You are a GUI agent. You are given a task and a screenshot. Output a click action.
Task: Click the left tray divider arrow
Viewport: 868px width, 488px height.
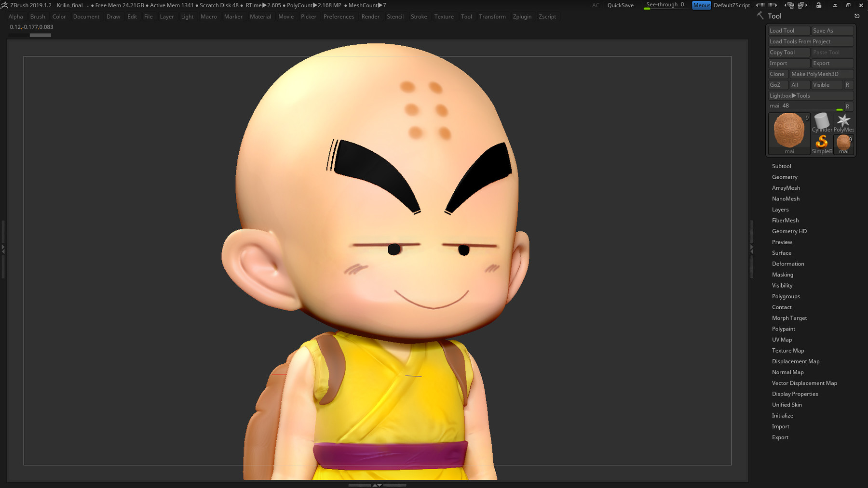point(3,249)
